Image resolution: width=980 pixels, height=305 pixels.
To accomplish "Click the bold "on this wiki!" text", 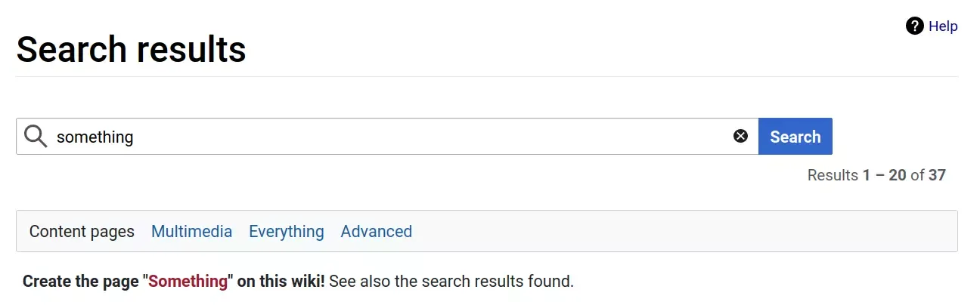I will (281, 282).
